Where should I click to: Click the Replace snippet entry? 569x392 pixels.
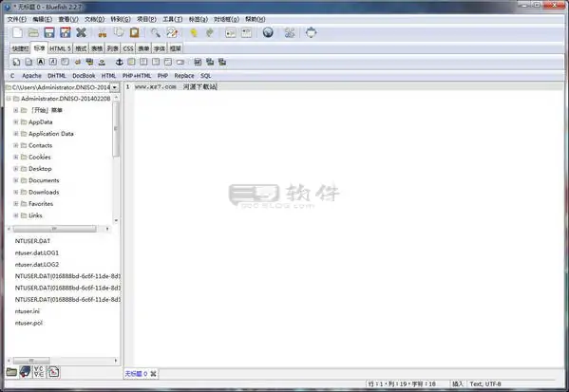tap(184, 76)
